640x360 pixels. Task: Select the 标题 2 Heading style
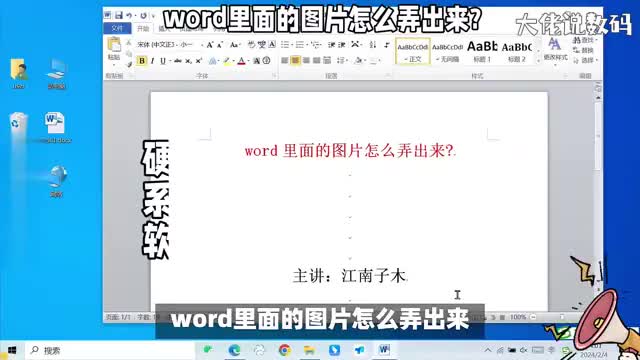517,52
